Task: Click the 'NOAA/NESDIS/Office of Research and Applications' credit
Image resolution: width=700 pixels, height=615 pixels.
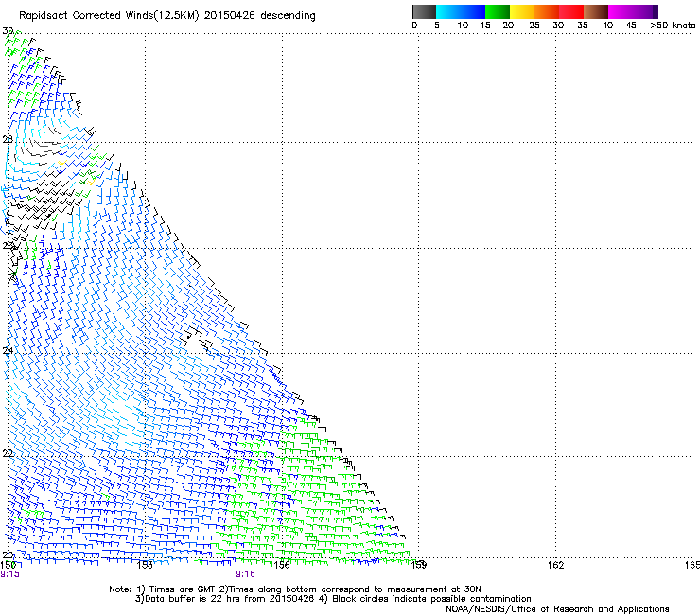Action: 557,609
